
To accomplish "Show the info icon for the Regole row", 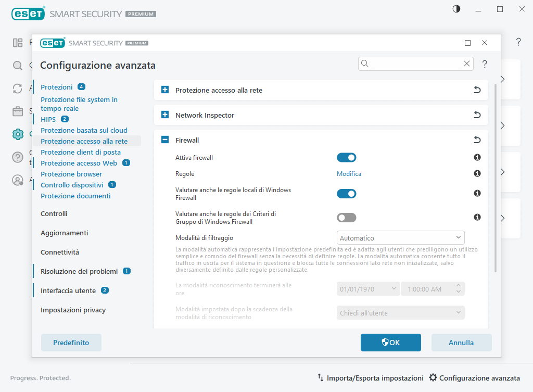I will tap(477, 173).
